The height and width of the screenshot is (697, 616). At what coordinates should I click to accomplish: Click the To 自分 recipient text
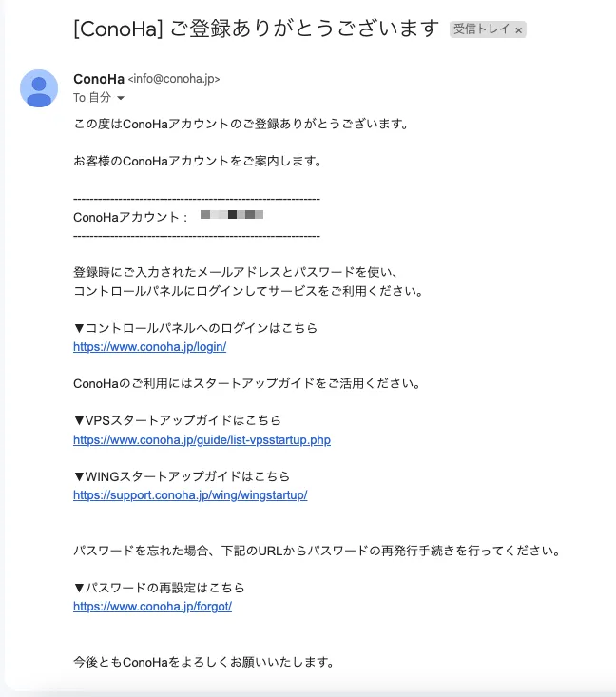92,97
